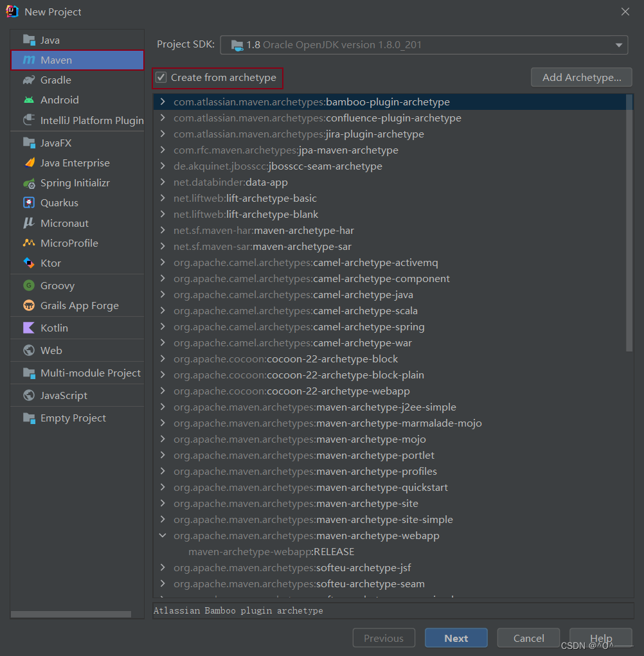Select maven-archetype-j2ee-simple row

coord(389,407)
